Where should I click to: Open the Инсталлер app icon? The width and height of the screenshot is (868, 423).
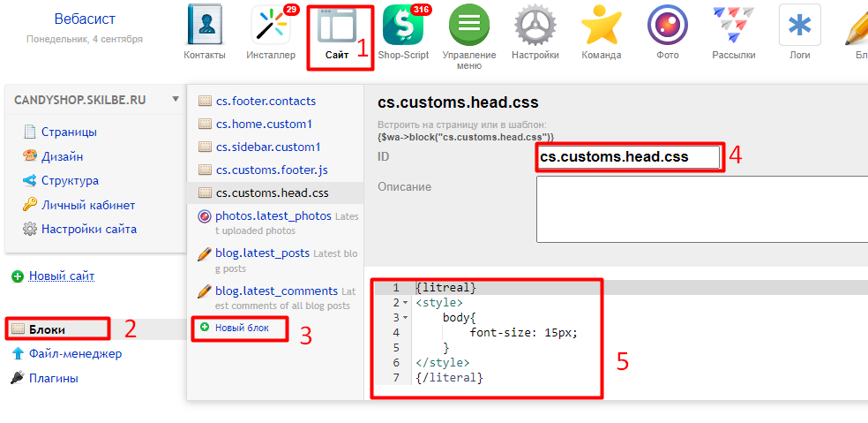tap(271, 26)
